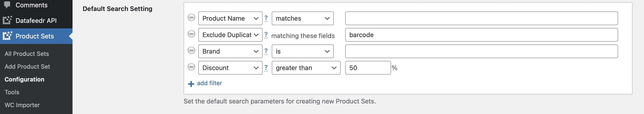Focus the barcode text field
The width and height of the screenshot is (644, 114).
click(481, 35)
